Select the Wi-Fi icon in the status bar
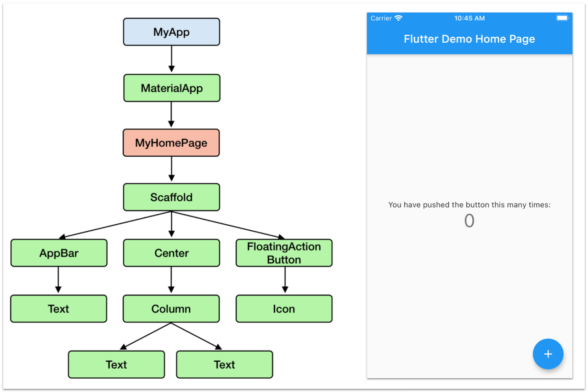Screen dimensions: 588x392 (x=398, y=18)
